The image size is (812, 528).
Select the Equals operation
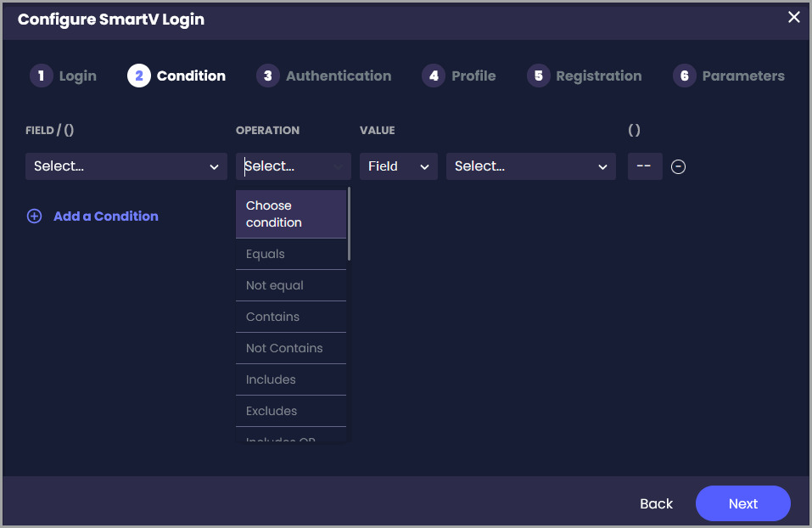291,254
